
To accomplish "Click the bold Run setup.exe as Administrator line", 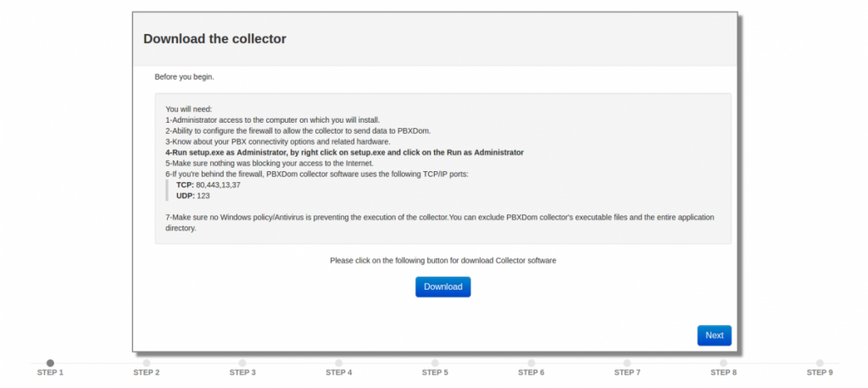I will 344,152.
